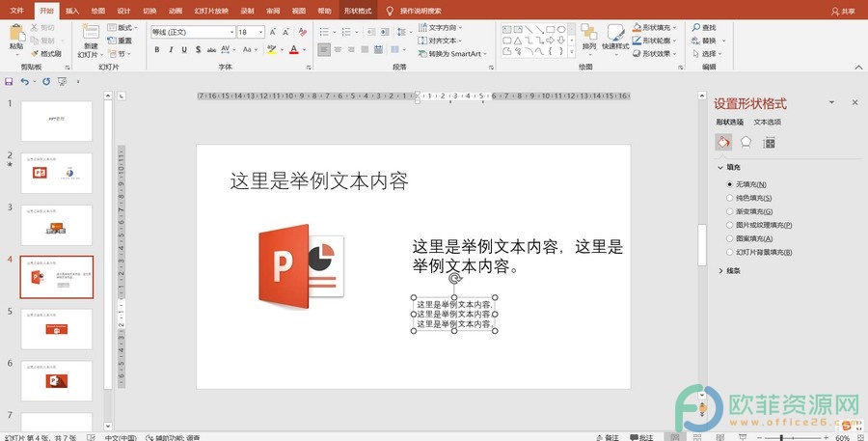
Task: Click Align Text (对齐文本) button
Action: coord(440,41)
